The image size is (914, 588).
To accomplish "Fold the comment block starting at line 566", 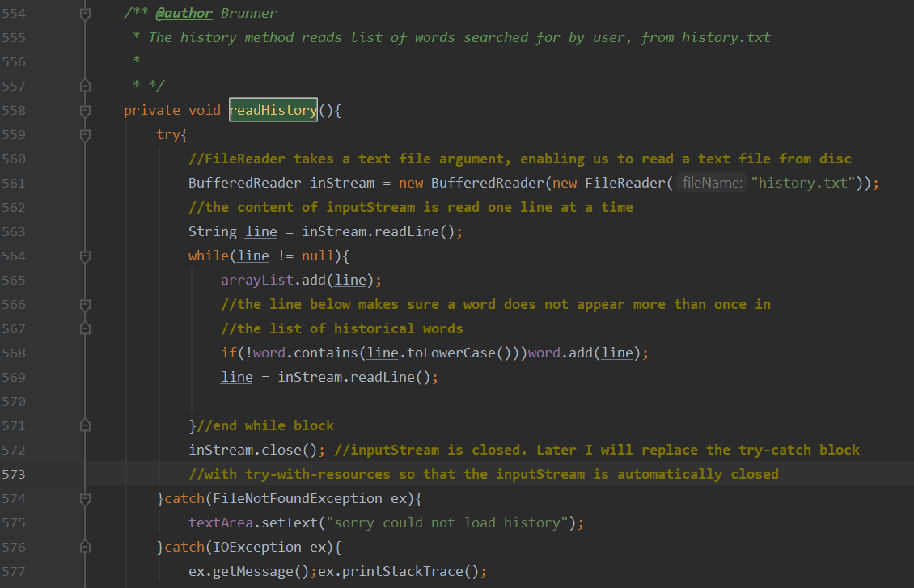I will (85, 305).
